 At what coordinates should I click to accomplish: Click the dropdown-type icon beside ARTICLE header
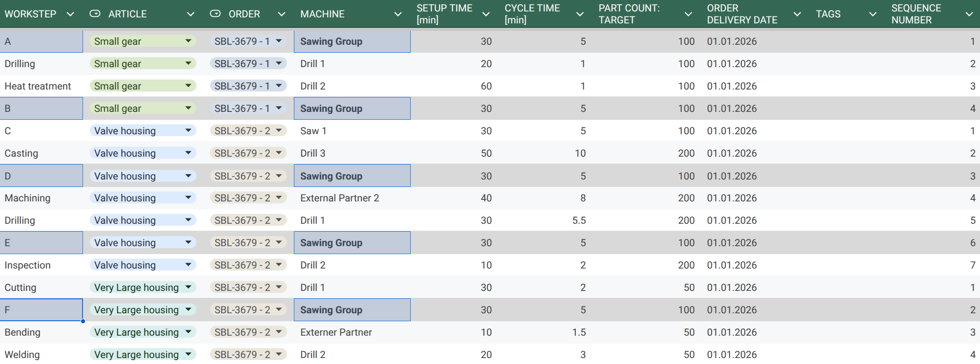[95, 14]
